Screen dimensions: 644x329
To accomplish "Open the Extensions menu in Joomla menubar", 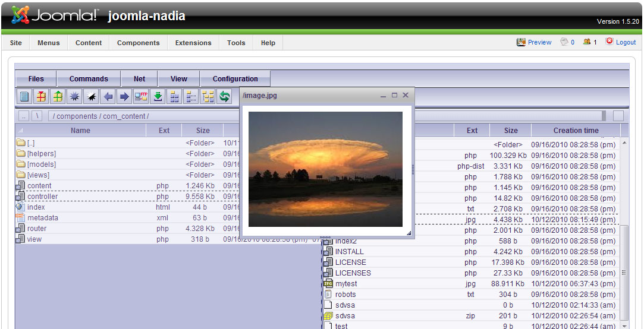I will pyautogui.click(x=193, y=43).
